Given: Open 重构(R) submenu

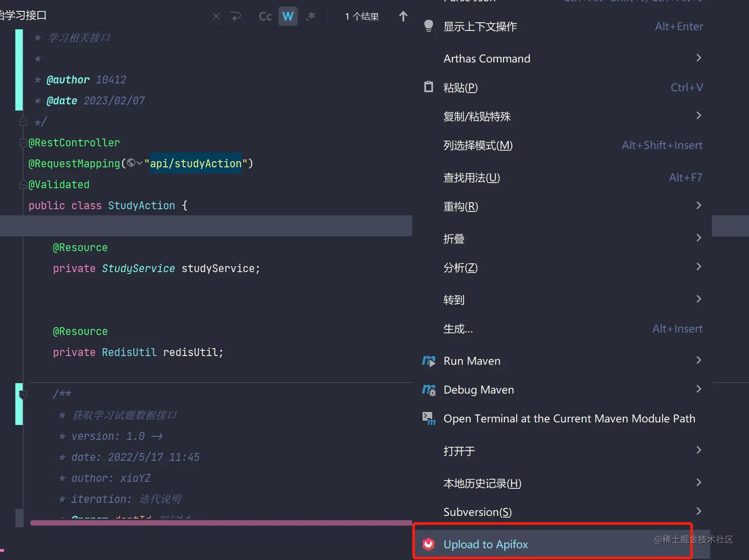Looking at the screenshot, I should [562, 206].
